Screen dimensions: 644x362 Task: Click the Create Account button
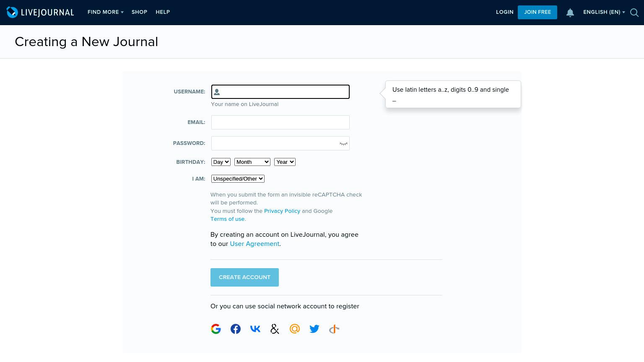244,277
